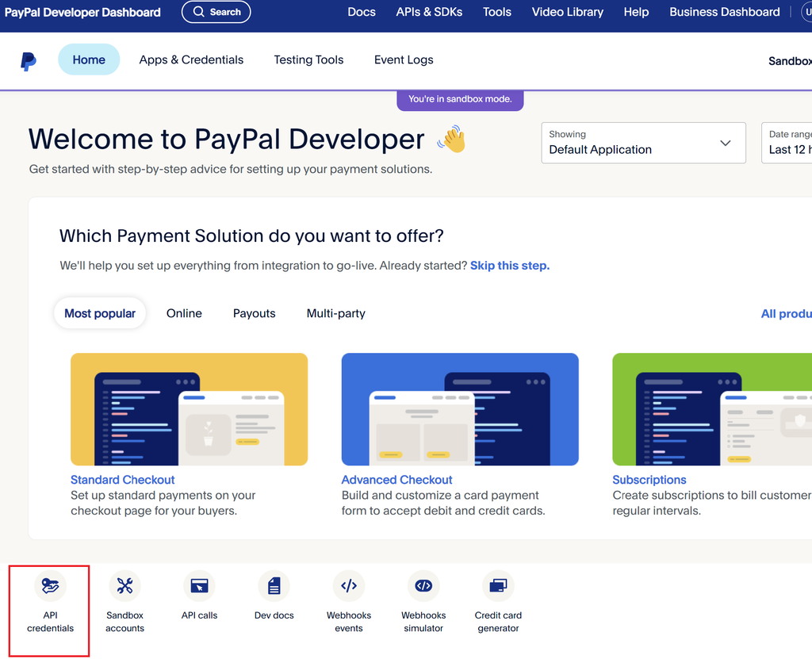Open APIs & SDKs menu
The width and height of the screenshot is (812, 659).
click(429, 12)
